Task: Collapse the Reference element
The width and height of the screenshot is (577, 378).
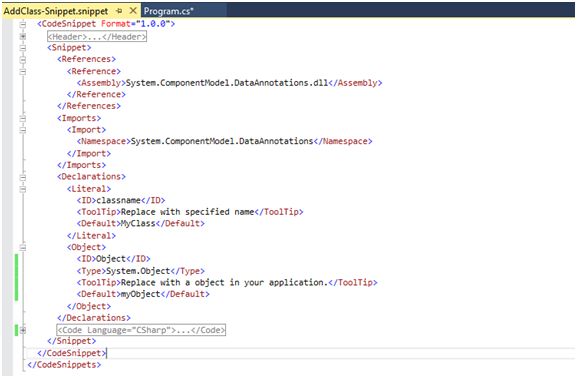Action: [x=23, y=71]
